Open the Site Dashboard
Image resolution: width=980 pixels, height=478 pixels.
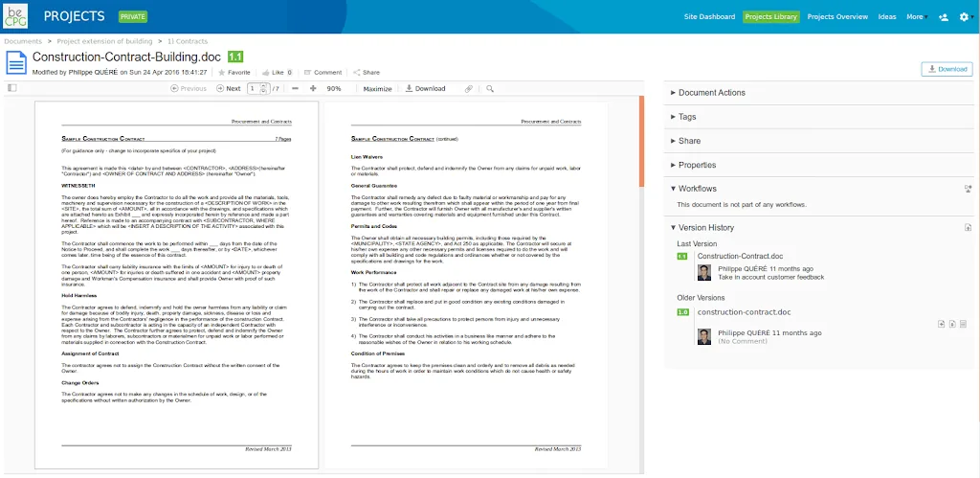click(709, 17)
